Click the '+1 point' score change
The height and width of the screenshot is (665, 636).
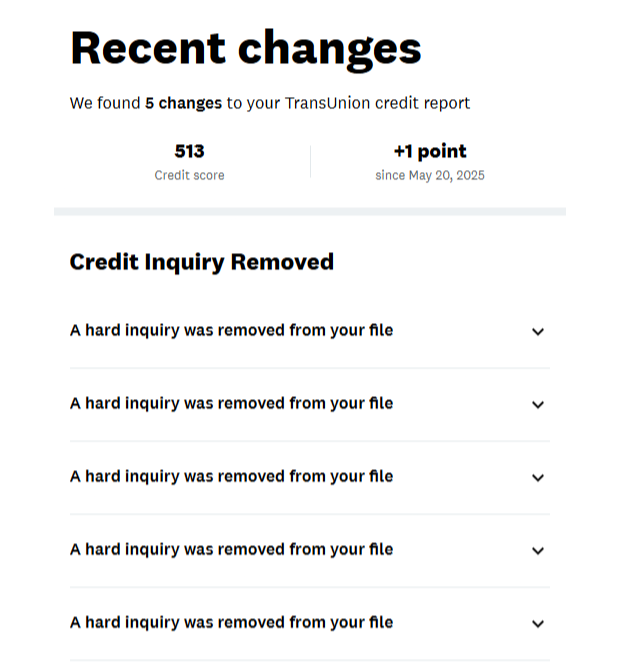click(x=430, y=151)
